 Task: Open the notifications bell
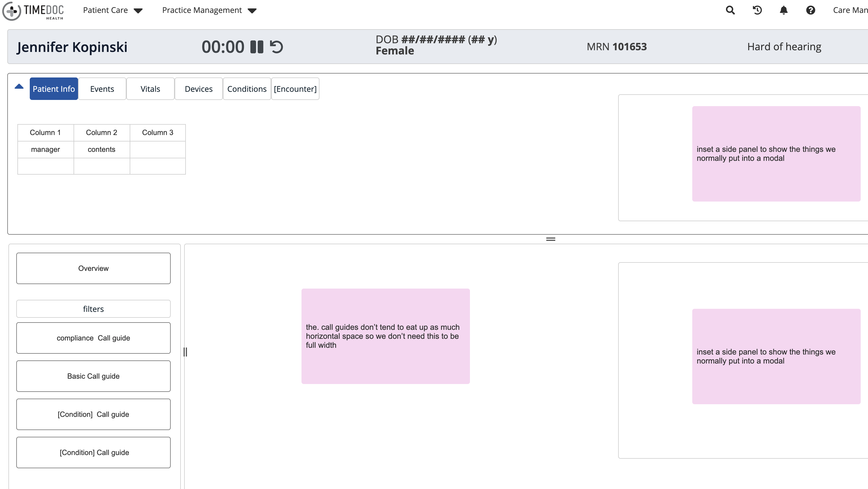click(x=784, y=10)
